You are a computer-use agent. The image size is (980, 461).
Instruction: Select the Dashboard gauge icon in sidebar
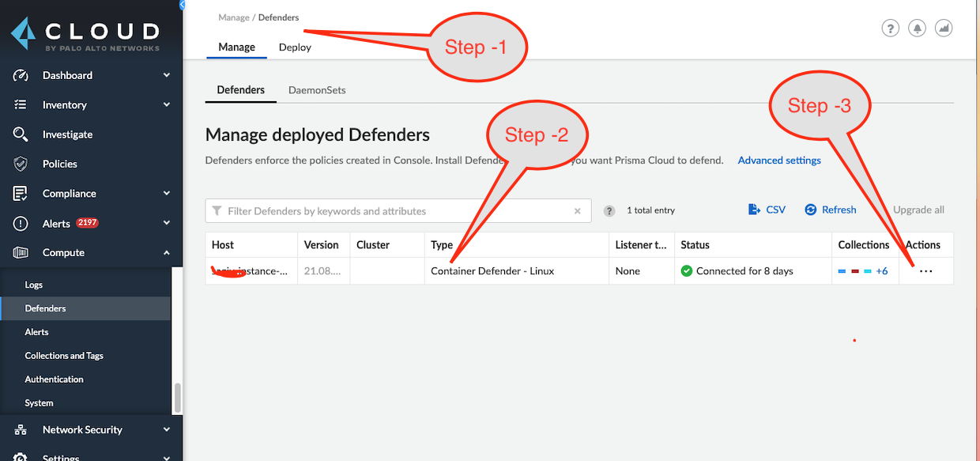(x=20, y=75)
